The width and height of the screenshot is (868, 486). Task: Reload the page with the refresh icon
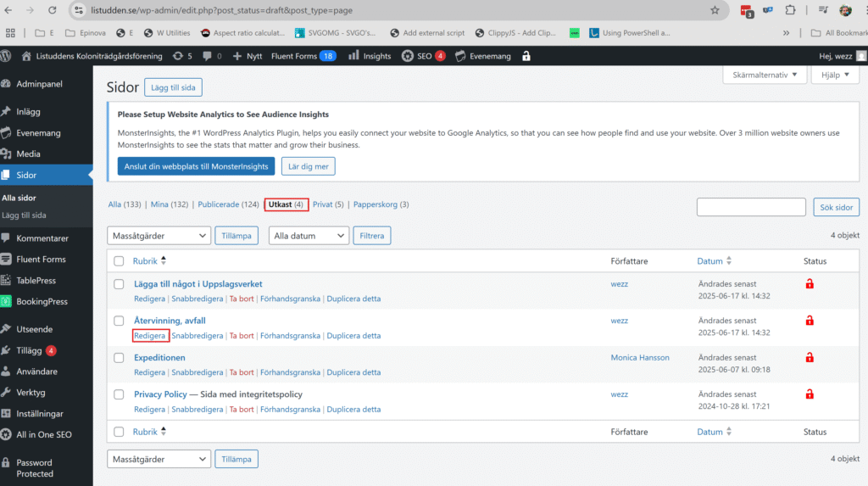coord(52,10)
